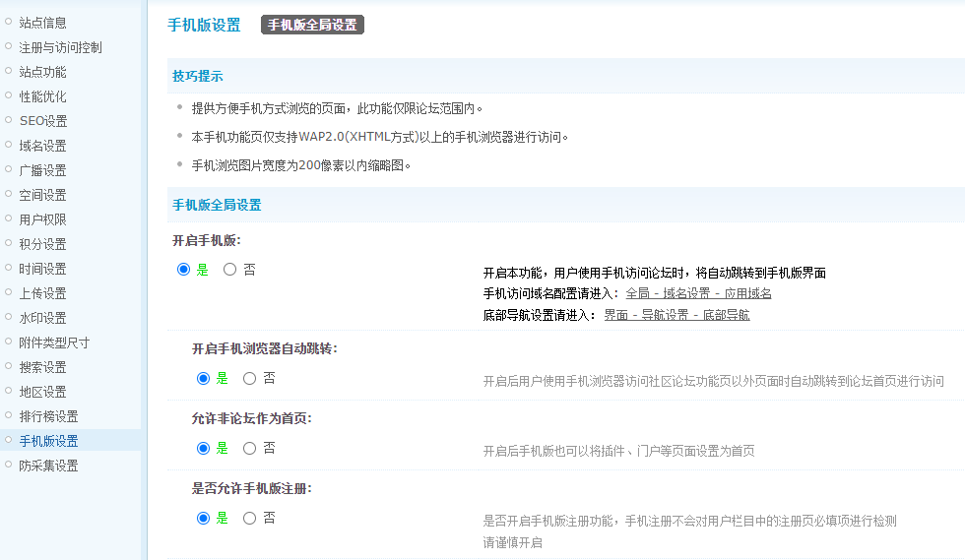Click the 技巧提示 section header
The image size is (965, 560).
click(198, 77)
